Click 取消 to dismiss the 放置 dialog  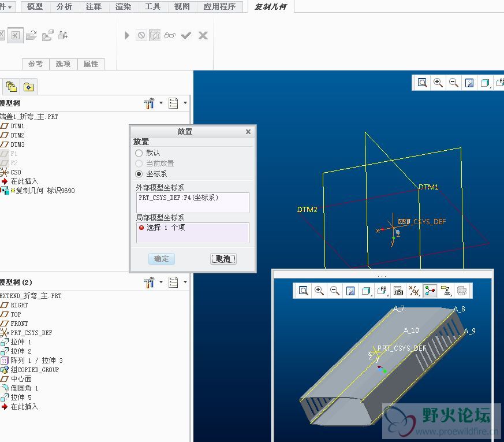[x=223, y=258]
